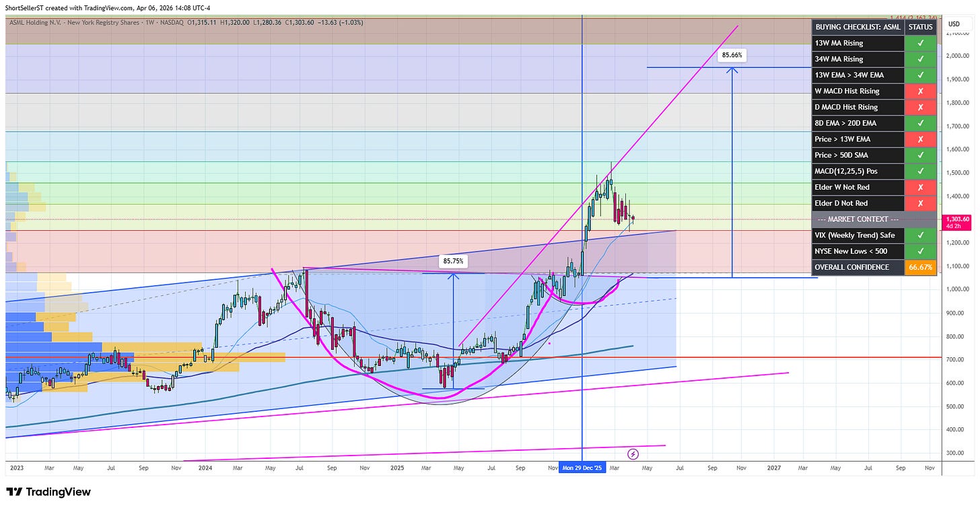Click the red 1,303.60 current price label
Viewport: 980px width, 508px height.
click(x=956, y=222)
